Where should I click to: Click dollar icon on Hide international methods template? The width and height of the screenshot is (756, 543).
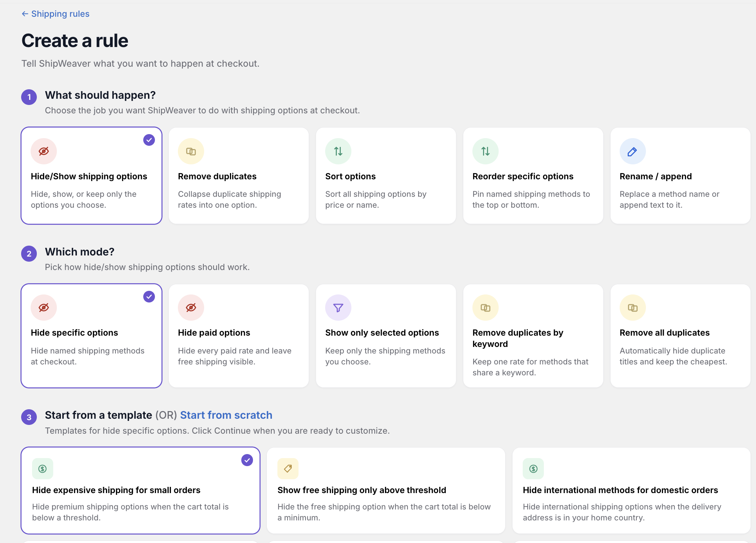[x=533, y=469]
